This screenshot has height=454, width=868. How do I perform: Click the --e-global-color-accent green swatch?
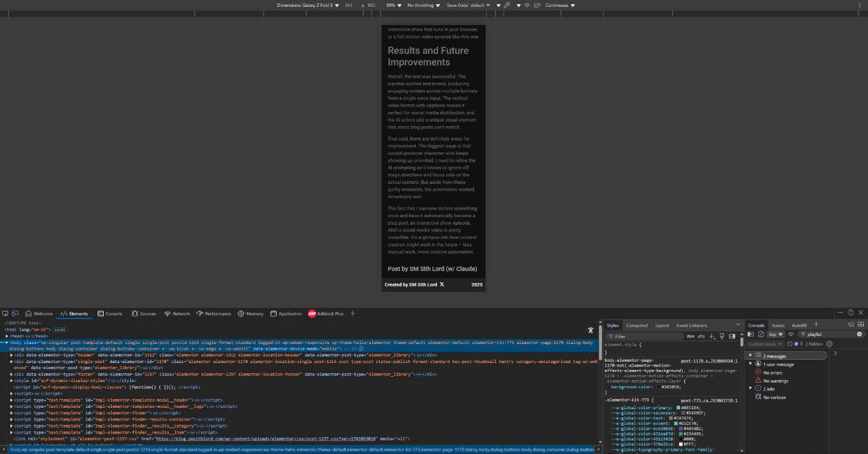[x=676, y=423]
